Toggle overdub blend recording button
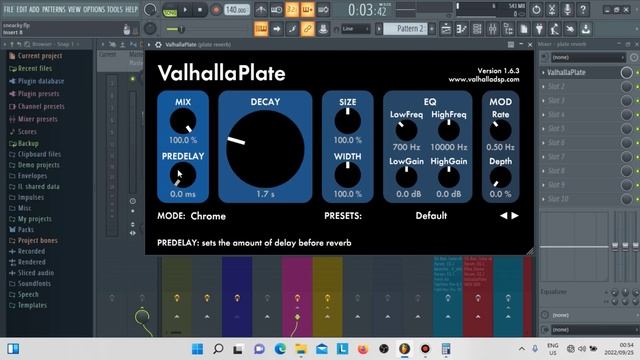Image resolution: width=640 pixels, height=360 pixels. 307,9
